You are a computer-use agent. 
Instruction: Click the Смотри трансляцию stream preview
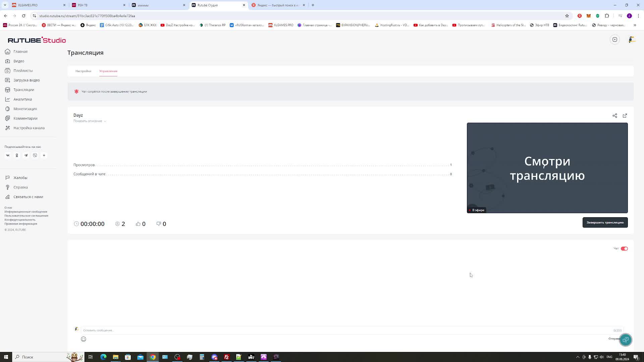(547, 168)
